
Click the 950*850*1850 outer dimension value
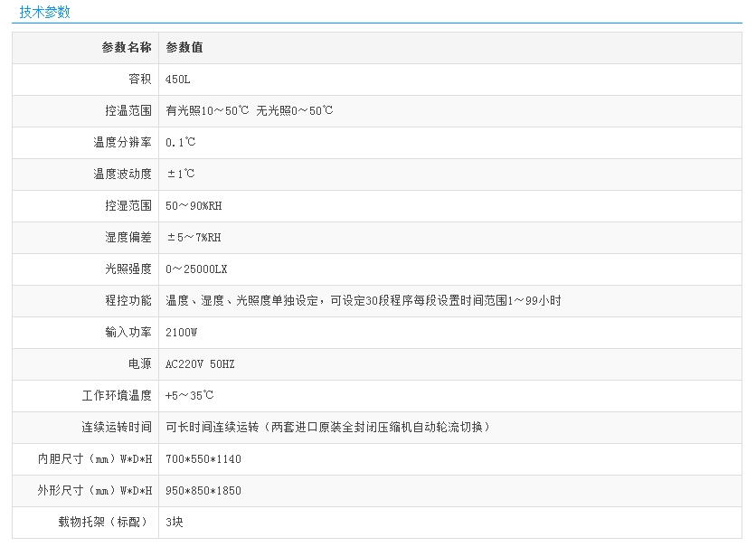203,491
